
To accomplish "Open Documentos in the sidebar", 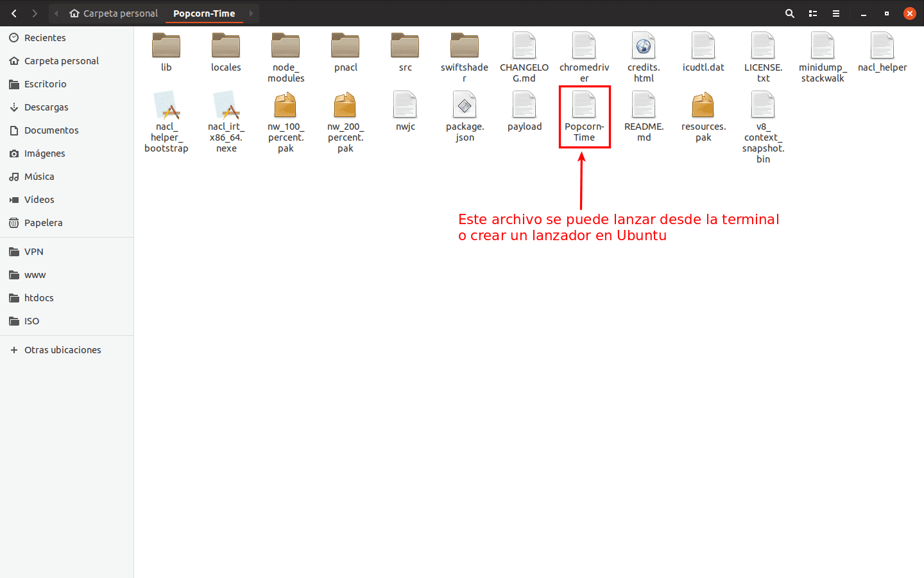I will coord(67,130).
